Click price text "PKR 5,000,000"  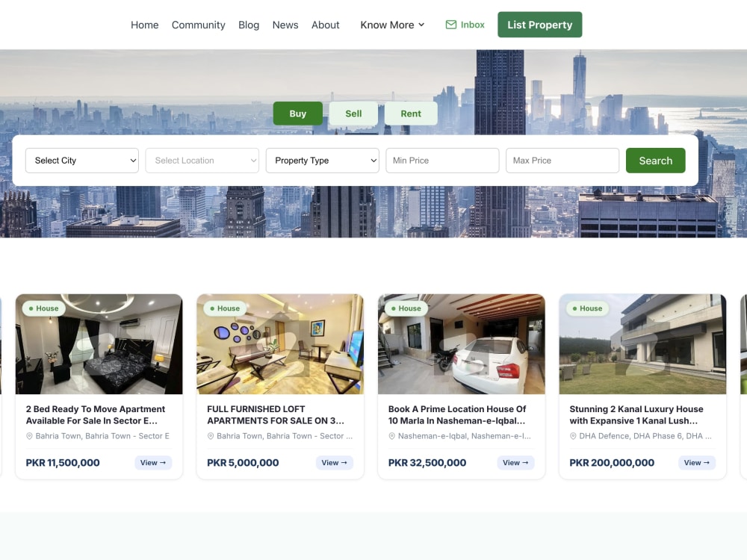tap(243, 463)
